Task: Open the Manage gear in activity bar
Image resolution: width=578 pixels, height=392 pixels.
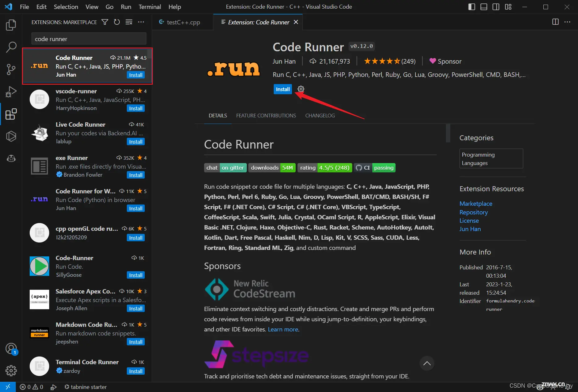Action: [11, 370]
